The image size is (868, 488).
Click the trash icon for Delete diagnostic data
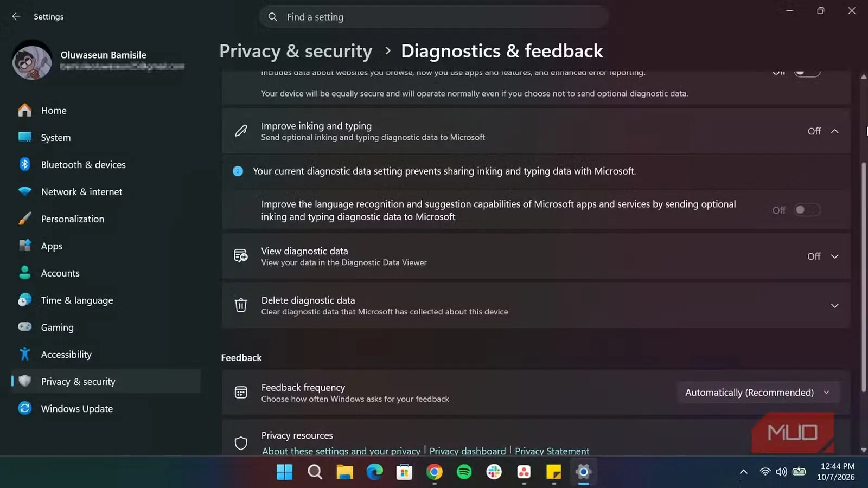pyautogui.click(x=241, y=305)
